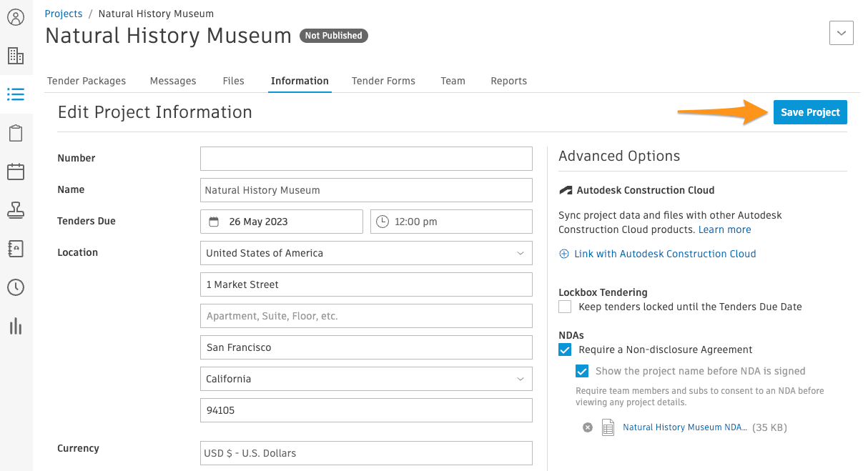Screen dimensions: 868x471
Task: Click the (35 KB) file size text
Action: (769, 427)
